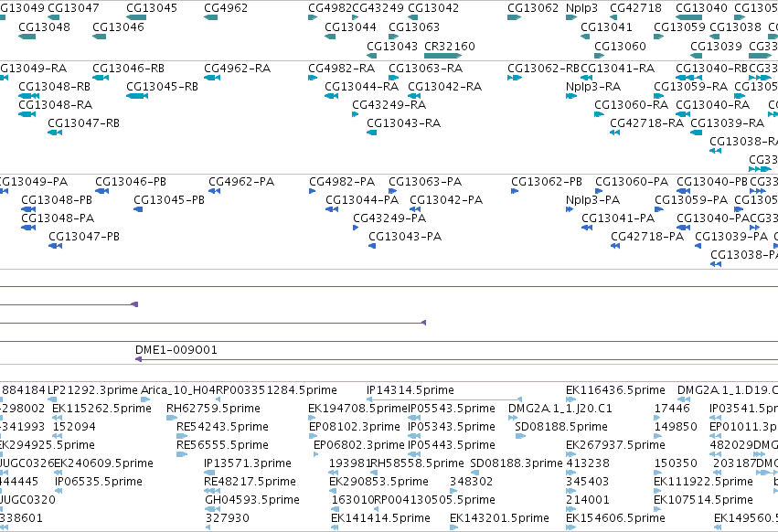This screenshot has width=778, height=532.
Task: Select gene label CG13041
Action: pyautogui.click(x=606, y=27)
